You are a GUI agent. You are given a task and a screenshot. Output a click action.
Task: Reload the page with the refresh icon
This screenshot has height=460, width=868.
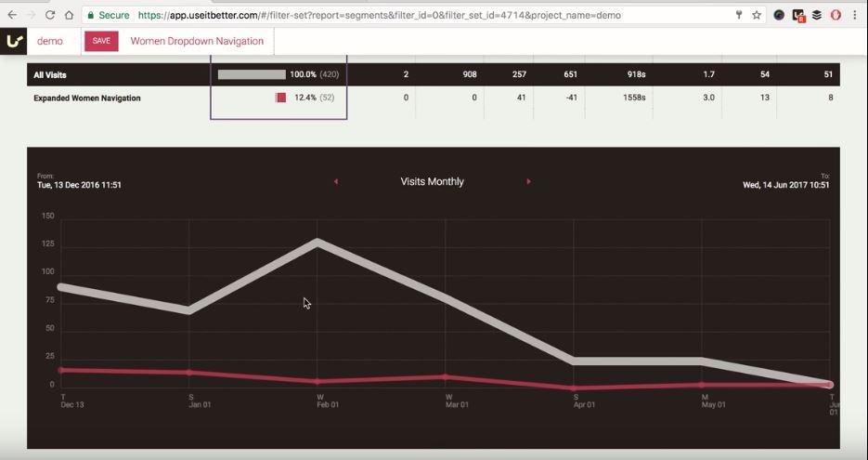click(x=50, y=16)
